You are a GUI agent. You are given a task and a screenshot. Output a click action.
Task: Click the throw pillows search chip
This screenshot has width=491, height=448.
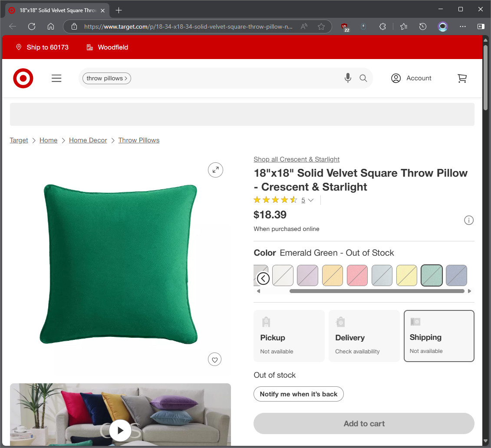pos(107,78)
